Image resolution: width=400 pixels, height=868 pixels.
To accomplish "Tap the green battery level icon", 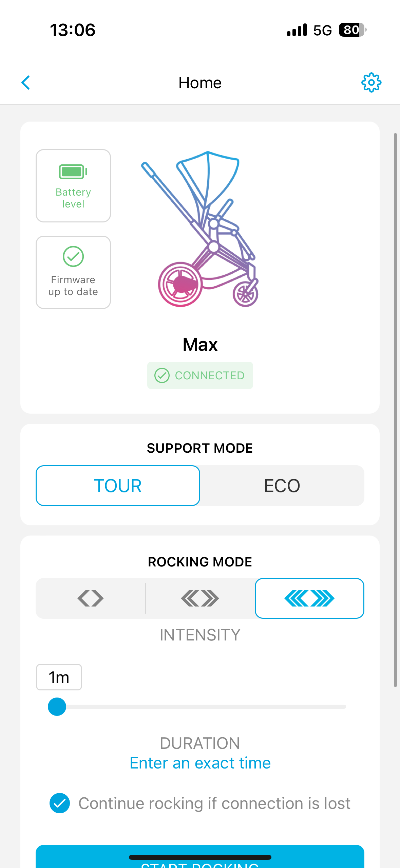I will click(x=73, y=172).
